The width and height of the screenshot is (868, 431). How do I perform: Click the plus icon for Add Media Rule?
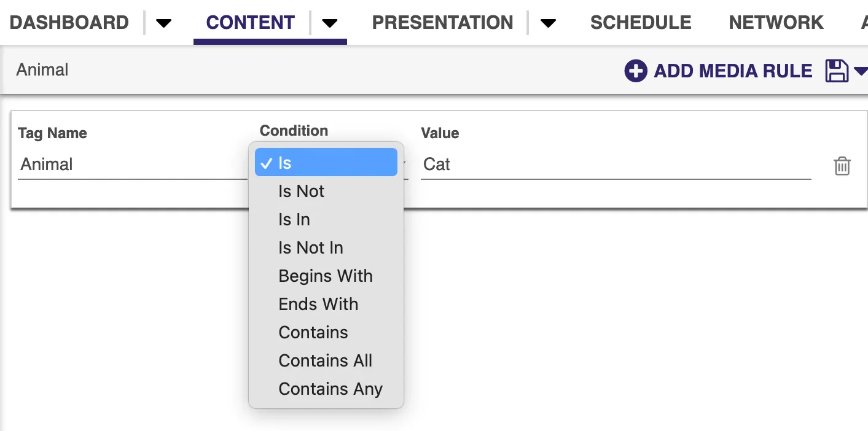point(636,71)
